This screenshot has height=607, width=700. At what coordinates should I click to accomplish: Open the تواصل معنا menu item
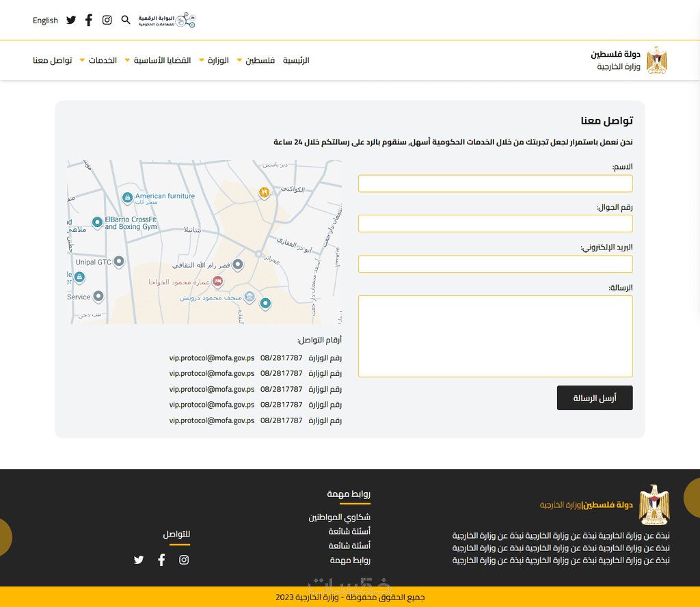[52, 60]
